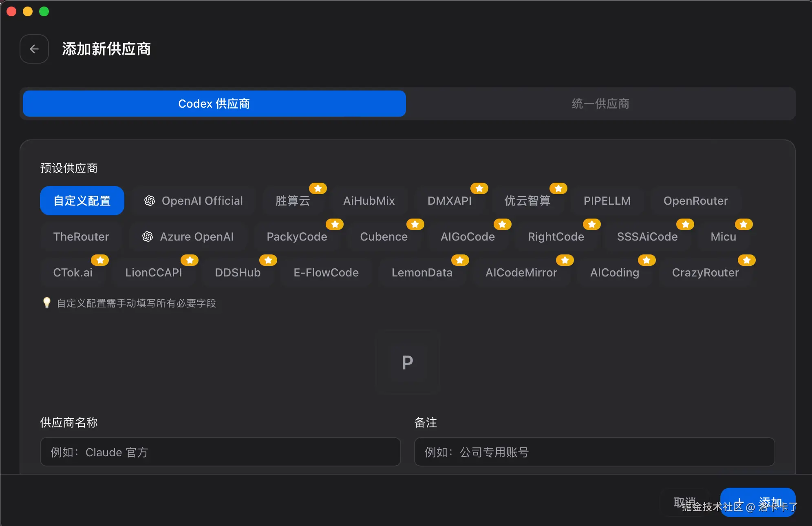812x526 pixels.
Task: Select the E-FlowCode preset
Action: click(326, 272)
